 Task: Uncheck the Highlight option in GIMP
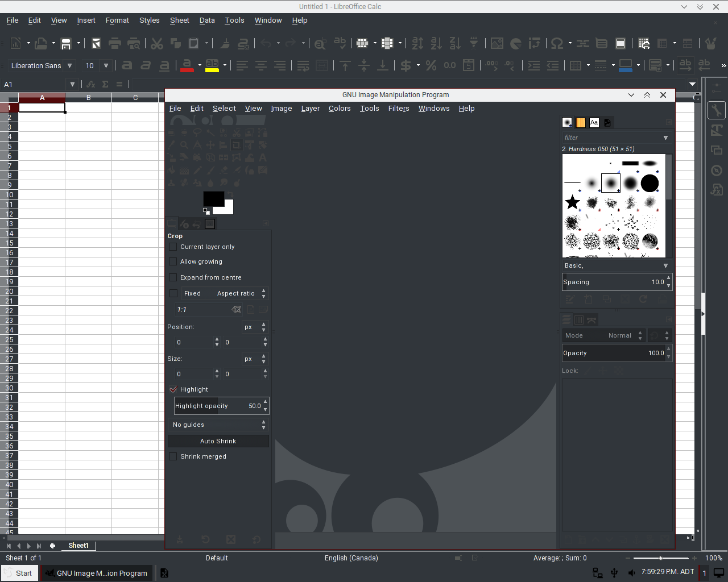coord(173,389)
